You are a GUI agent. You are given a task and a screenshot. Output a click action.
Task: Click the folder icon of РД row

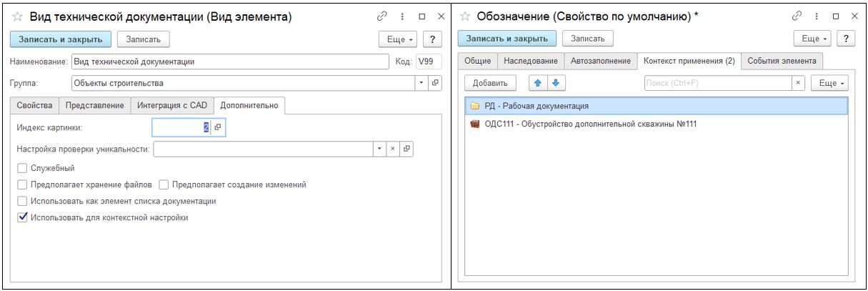pyautogui.click(x=475, y=106)
